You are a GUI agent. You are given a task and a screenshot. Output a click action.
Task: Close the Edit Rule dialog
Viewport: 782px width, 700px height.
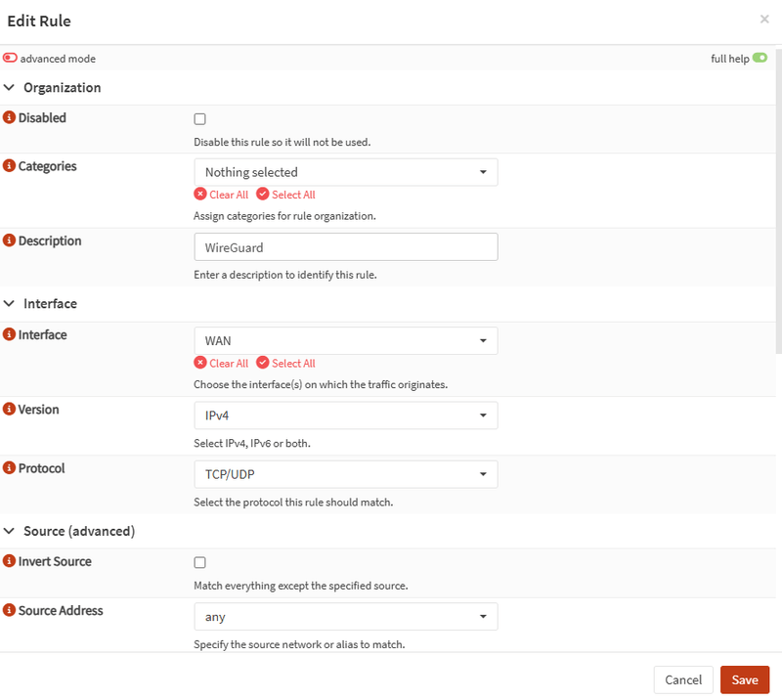pos(764,19)
